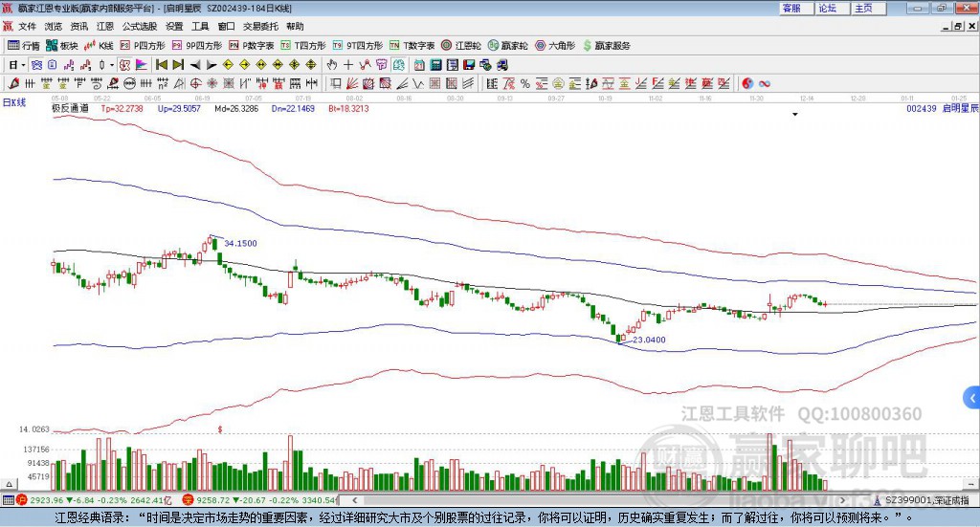The width and height of the screenshot is (980, 527).
Task: Click the 主页 homepage button
Action: coord(869,8)
